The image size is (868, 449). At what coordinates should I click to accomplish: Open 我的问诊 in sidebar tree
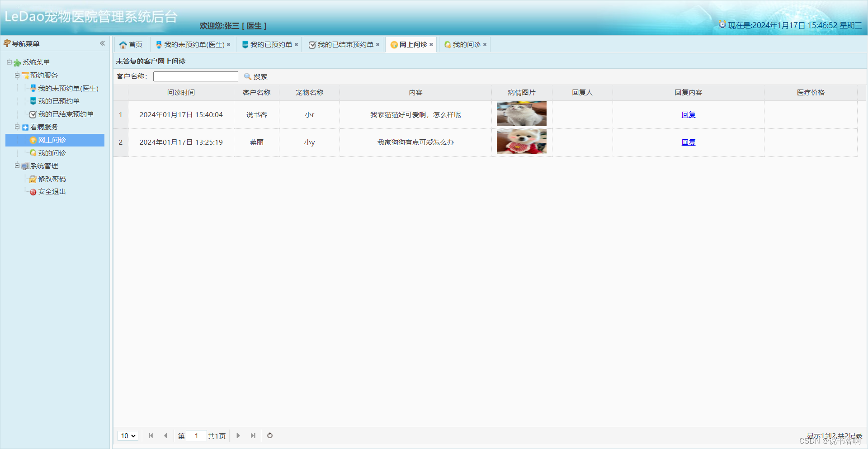click(x=52, y=153)
